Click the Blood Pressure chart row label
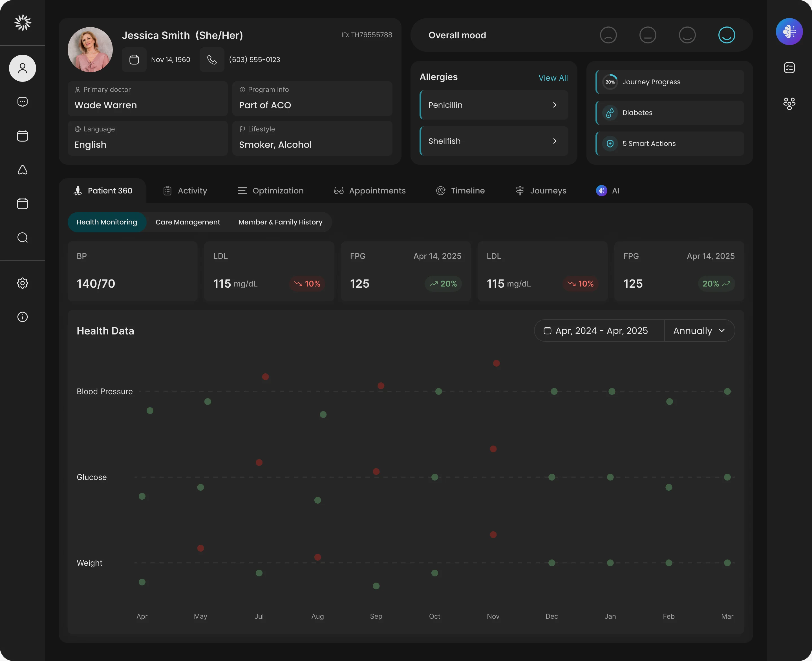Image resolution: width=812 pixels, height=661 pixels. (105, 391)
